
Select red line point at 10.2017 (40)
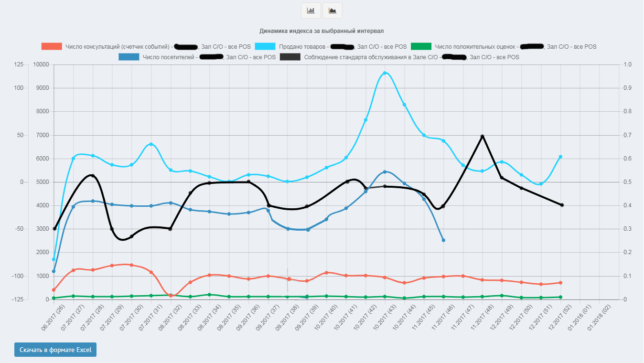[326, 273]
